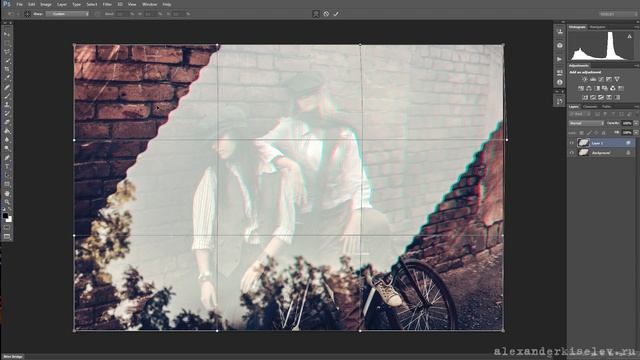Screen dimensions: 640x360
Task: Click the histogram cached data warning triangle
Action: click(x=629, y=36)
